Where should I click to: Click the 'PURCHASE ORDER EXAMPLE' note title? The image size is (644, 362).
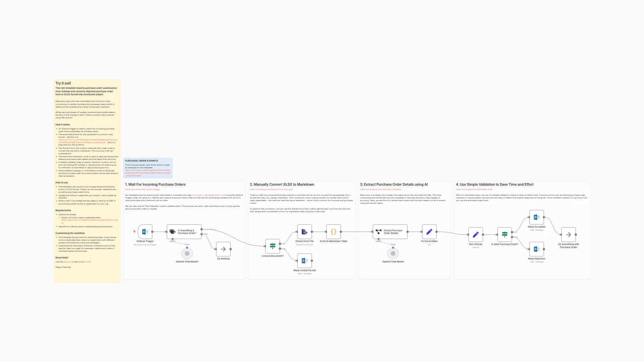click(x=142, y=161)
